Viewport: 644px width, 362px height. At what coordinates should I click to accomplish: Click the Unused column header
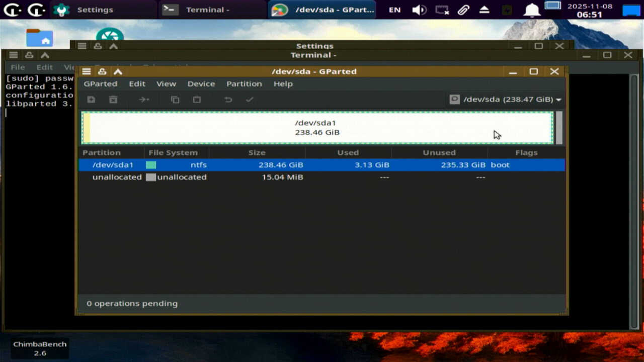[439, 152]
